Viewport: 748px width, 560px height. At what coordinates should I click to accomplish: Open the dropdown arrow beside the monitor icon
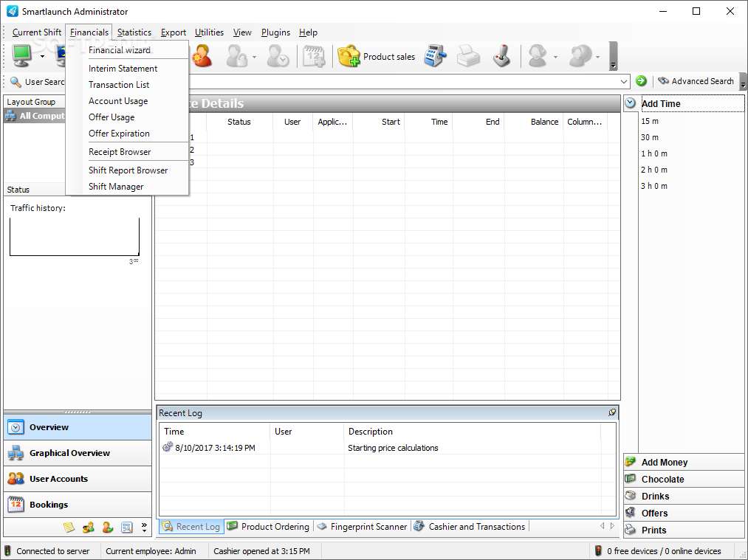pyautogui.click(x=42, y=57)
